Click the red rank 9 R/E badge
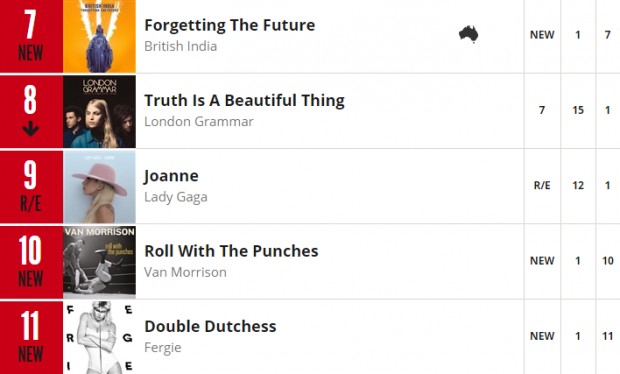The width and height of the screenshot is (620, 374). point(31,187)
